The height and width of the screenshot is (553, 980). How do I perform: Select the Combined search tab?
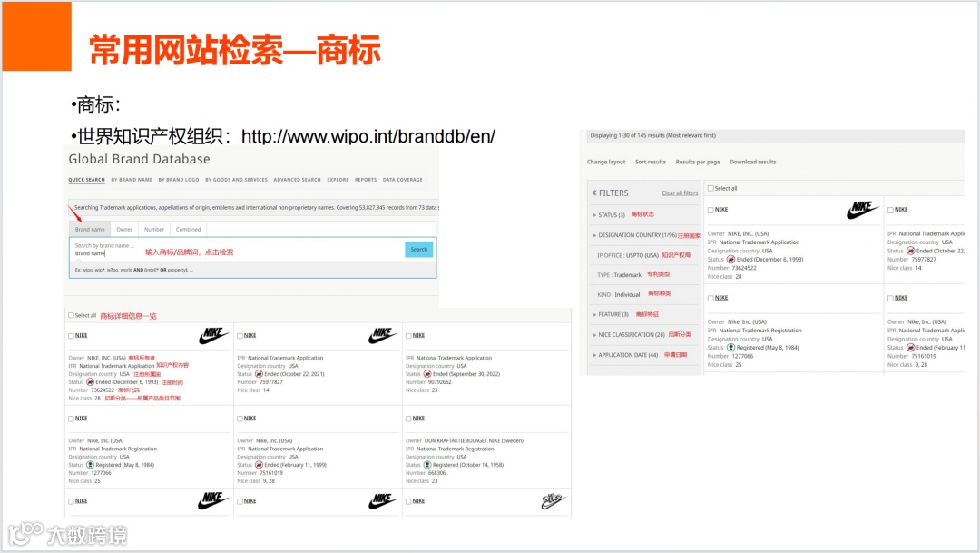click(188, 230)
